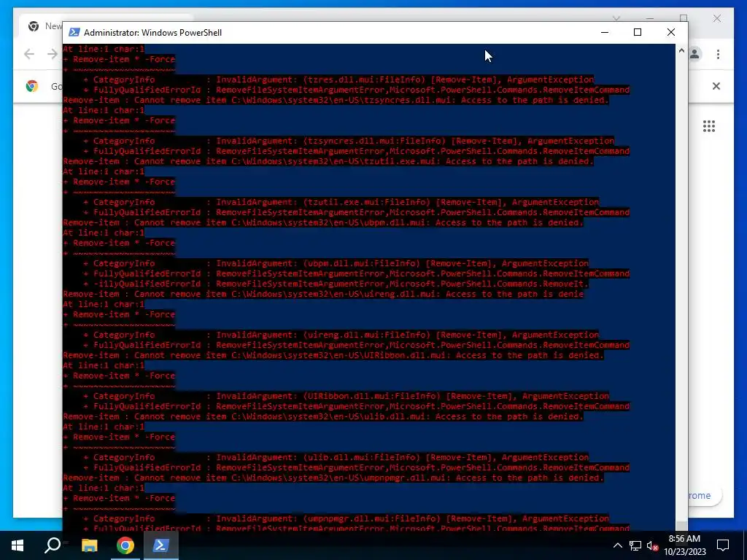Viewport: 747px width, 560px height.
Task: Open taskbar search
Action: (53, 545)
